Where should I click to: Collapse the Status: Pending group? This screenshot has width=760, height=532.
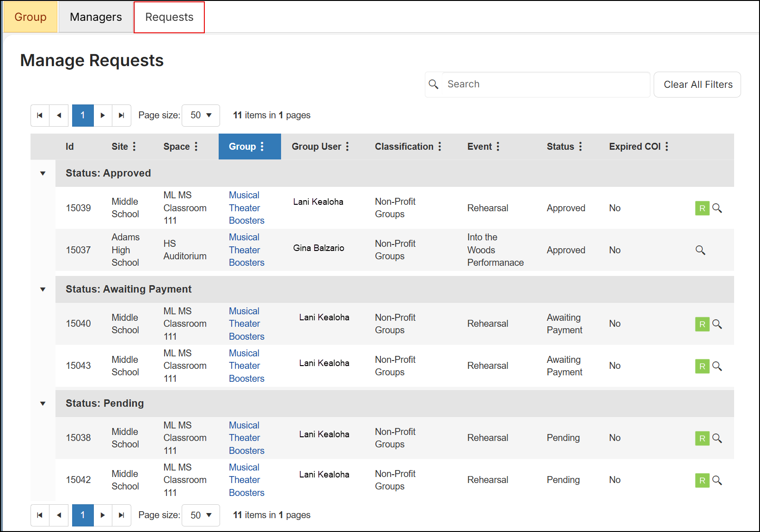(43, 404)
